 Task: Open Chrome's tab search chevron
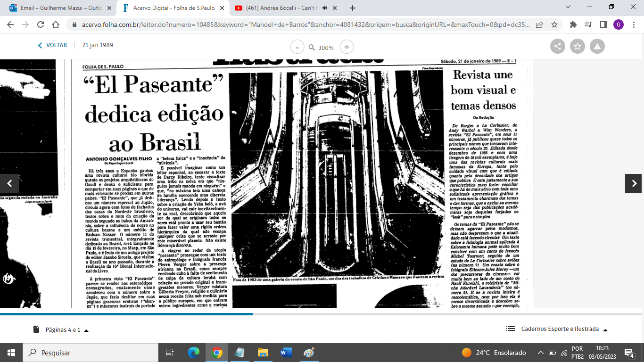569,7
